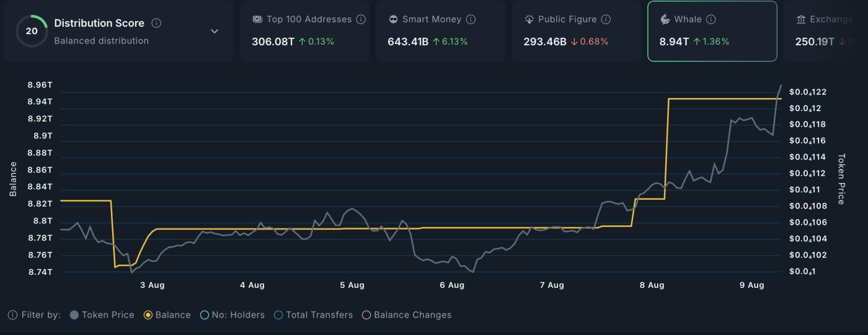Click the 4 Aug date label
The height and width of the screenshot is (335, 868).
coord(252,285)
